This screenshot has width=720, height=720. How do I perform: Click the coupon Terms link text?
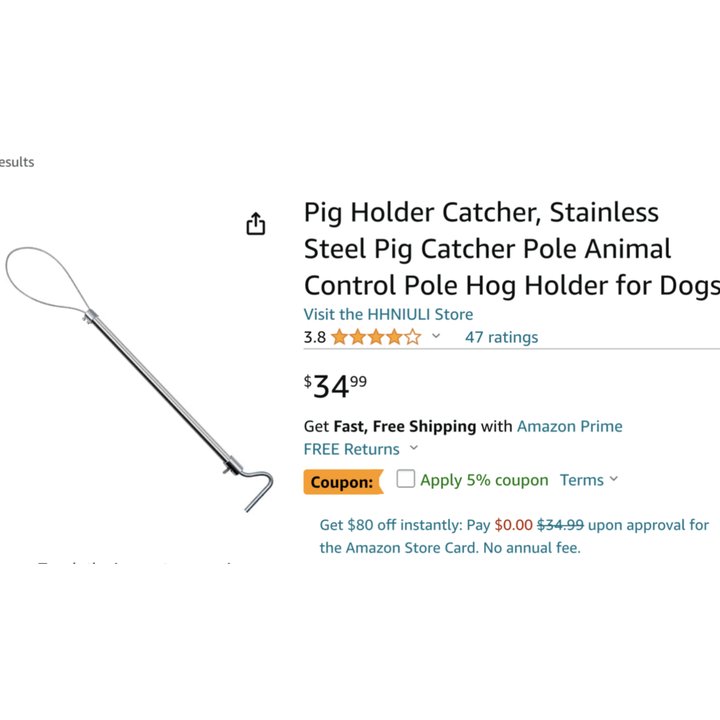[581, 480]
